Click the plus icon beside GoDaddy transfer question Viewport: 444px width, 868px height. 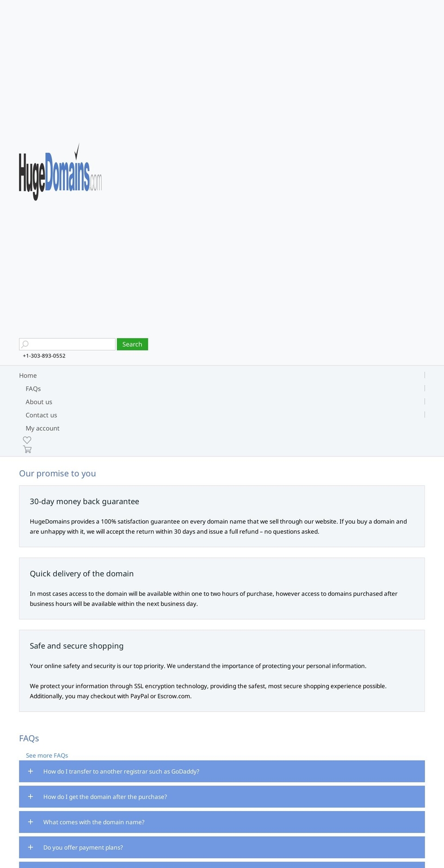click(x=31, y=771)
